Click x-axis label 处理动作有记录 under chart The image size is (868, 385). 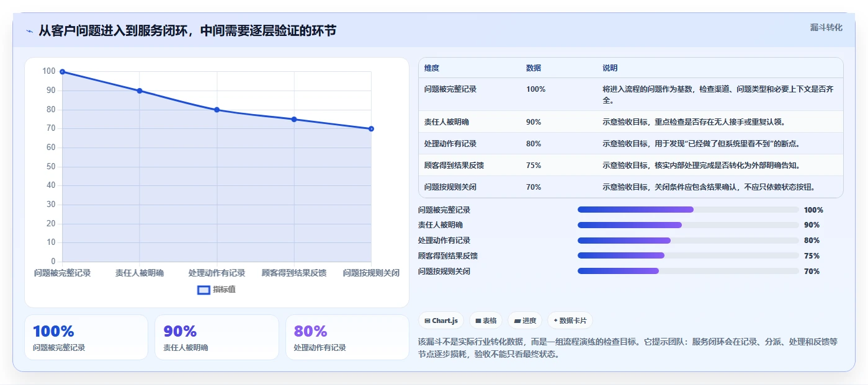217,273
